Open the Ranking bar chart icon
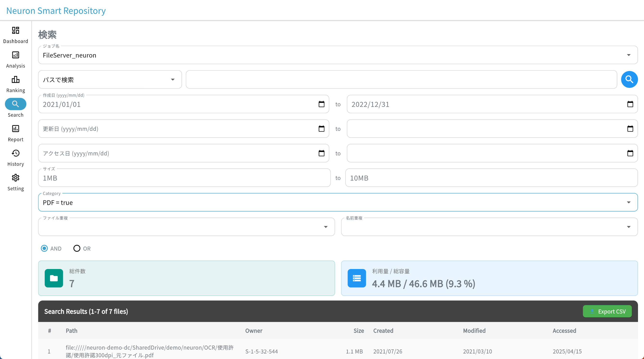Image resolution: width=644 pixels, height=359 pixels. [15, 79]
